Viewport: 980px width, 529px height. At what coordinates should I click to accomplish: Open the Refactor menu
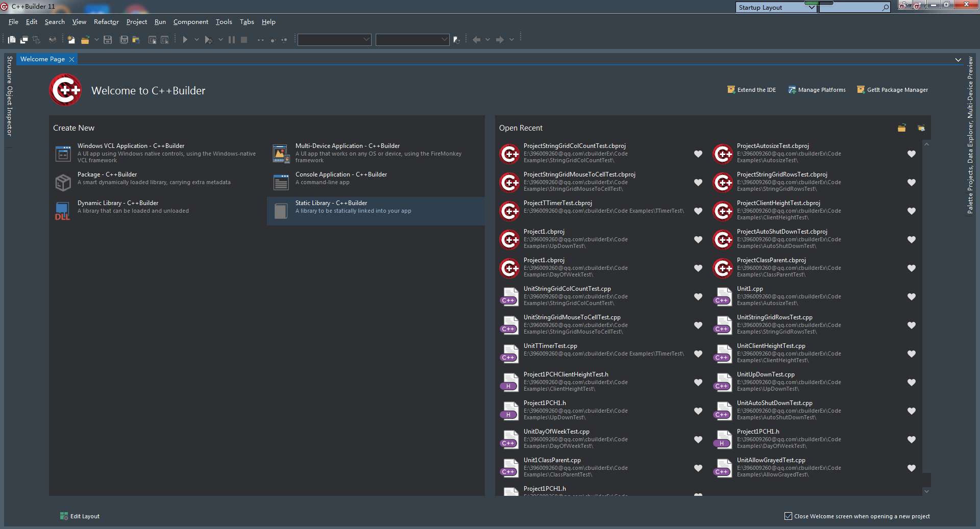coord(106,22)
